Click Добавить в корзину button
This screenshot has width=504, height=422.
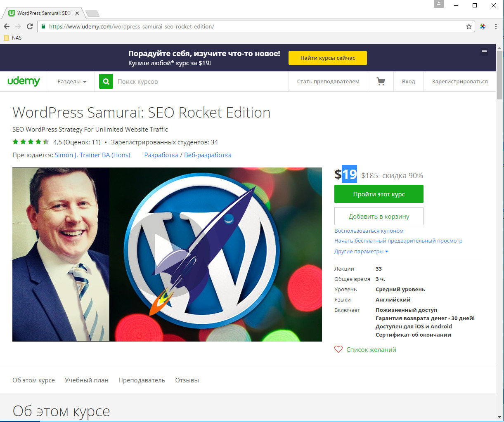coord(379,216)
